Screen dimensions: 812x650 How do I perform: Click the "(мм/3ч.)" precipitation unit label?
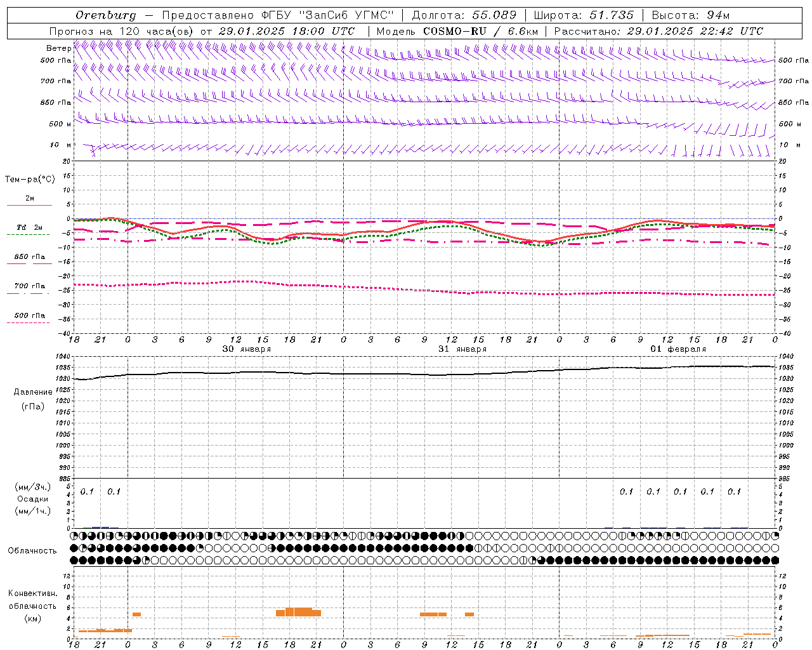(x=33, y=487)
